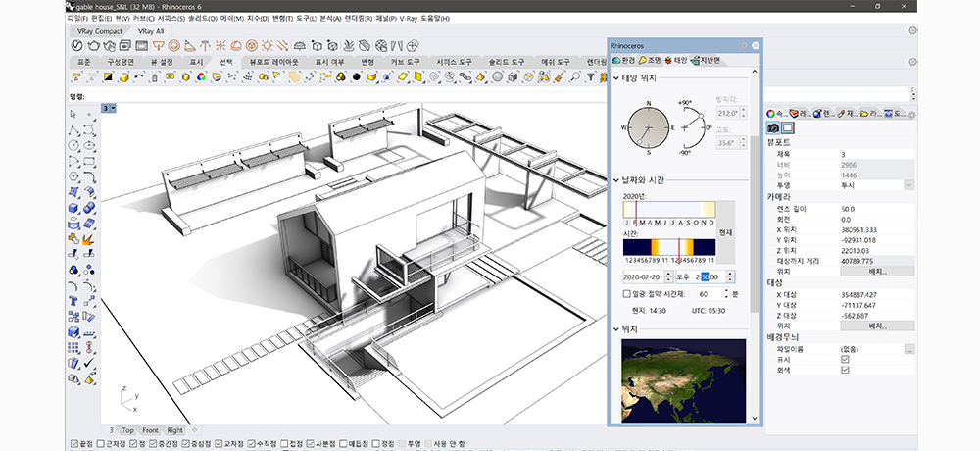This screenshot has height=451, width=980.
Task: Open the 렌더링(R) menu
Action: [360, 19]
